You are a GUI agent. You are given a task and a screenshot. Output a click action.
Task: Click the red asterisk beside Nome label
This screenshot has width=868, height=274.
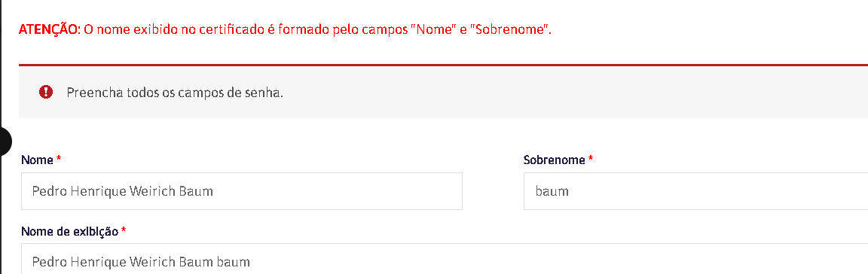point(59,160)
